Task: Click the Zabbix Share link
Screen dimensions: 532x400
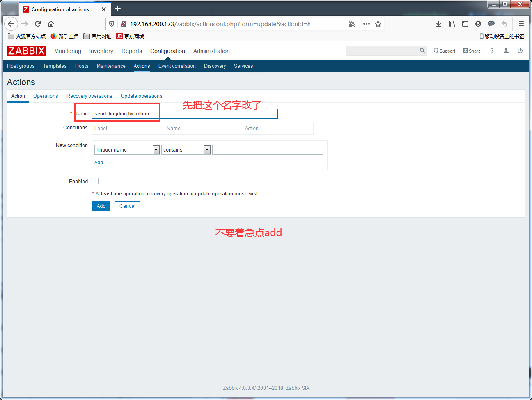Action: click(x=472, y=51)
